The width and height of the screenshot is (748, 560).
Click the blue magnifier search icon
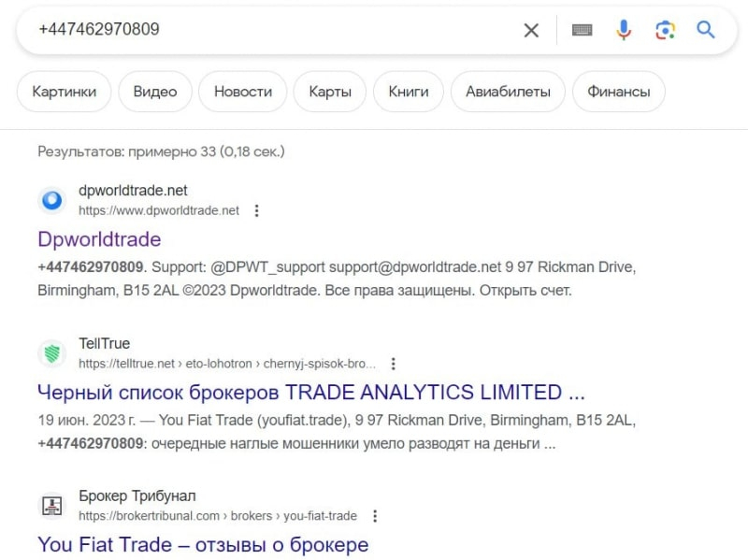point(706,30)
